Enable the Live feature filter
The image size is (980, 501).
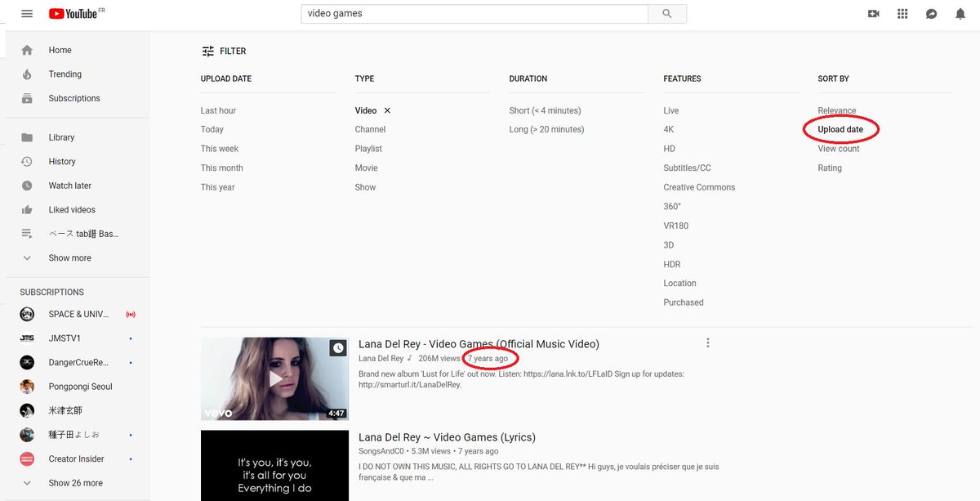pos(670,110)
